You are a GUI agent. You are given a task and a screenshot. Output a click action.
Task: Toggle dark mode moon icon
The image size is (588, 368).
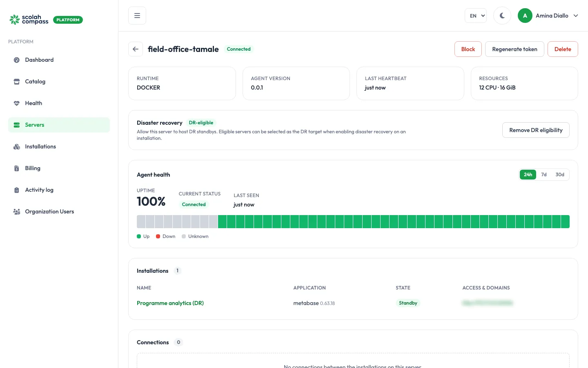[x=502, y=16]
